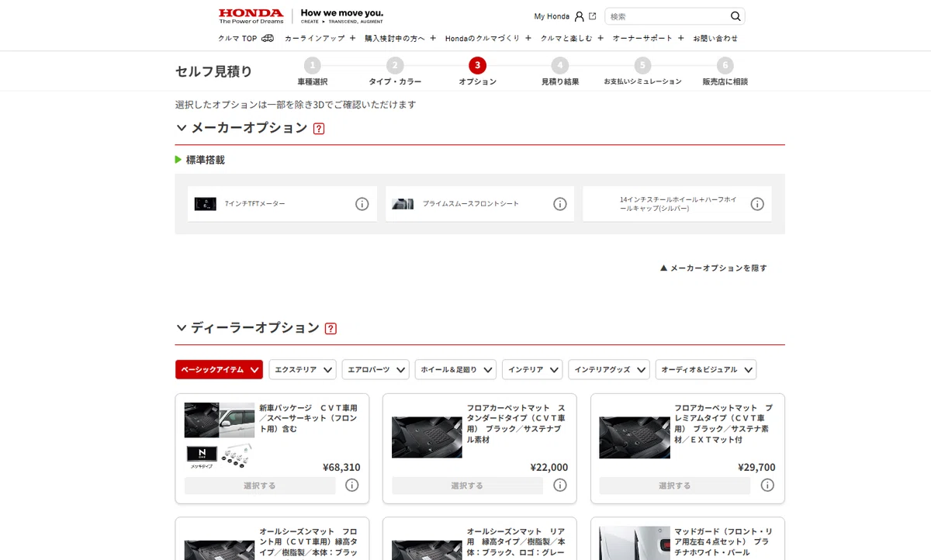Select 新車パッケージ with 選択する button
The width and height of the screenshot is (931, 560).
coord(260,486)
